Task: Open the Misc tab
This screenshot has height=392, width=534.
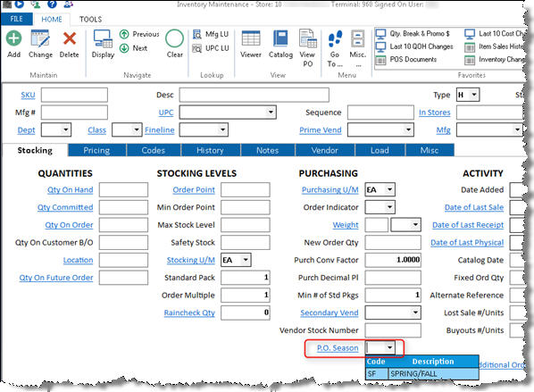Action: [430, 150]
